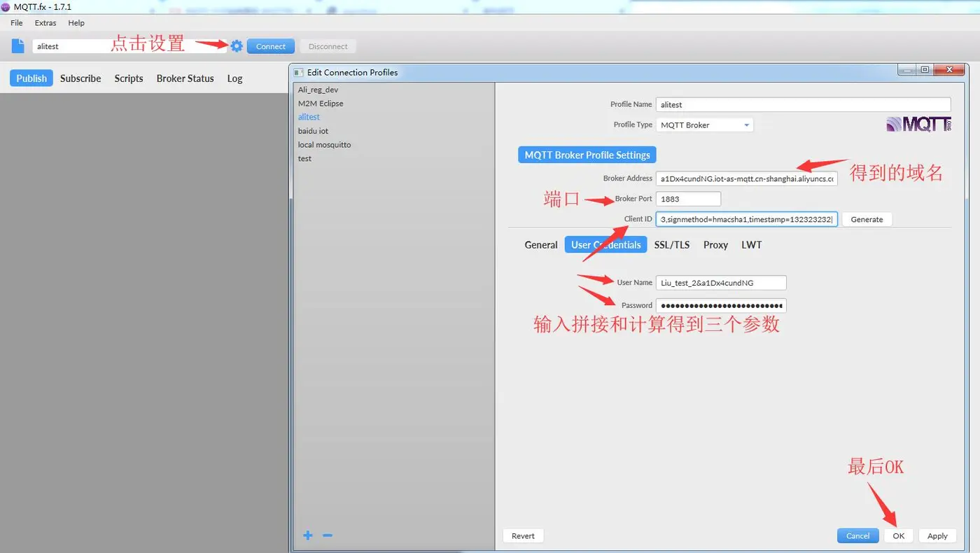Viewport: 980px width, 553px height.
Task: Click the MQTT logo image
Action: coord(919,125)
